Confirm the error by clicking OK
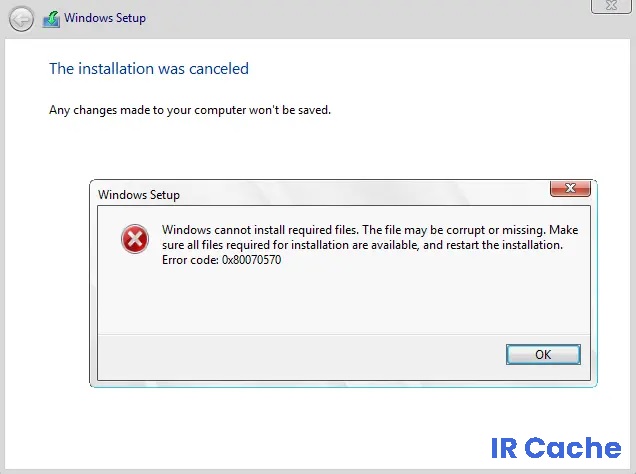The image size is (636, 474). pyautogui.click(x=543, y=354)
